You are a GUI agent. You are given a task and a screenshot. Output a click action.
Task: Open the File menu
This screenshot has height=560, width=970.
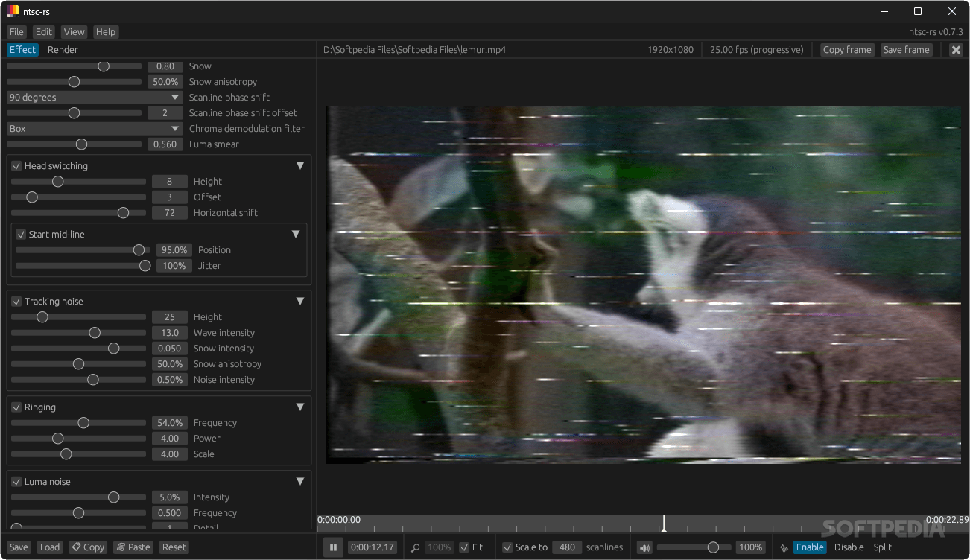point(16,32)
